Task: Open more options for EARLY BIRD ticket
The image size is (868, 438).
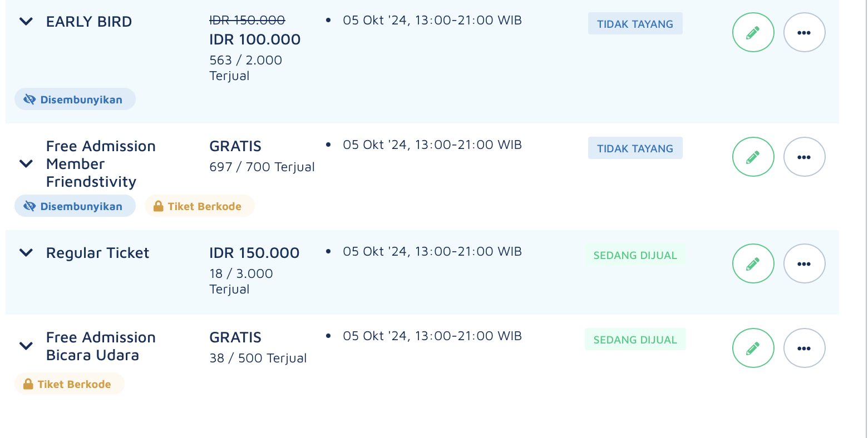Action: pos(804,32)
